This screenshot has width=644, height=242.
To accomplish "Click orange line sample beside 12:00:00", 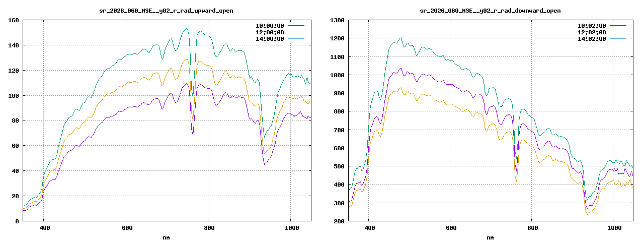I will point(296,32).
